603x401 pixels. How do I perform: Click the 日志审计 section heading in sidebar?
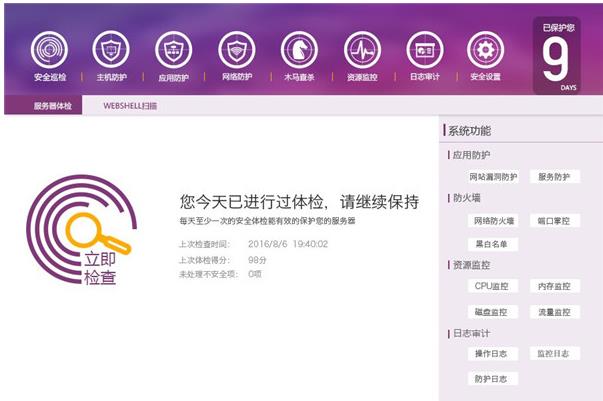(x=471, y=333)
